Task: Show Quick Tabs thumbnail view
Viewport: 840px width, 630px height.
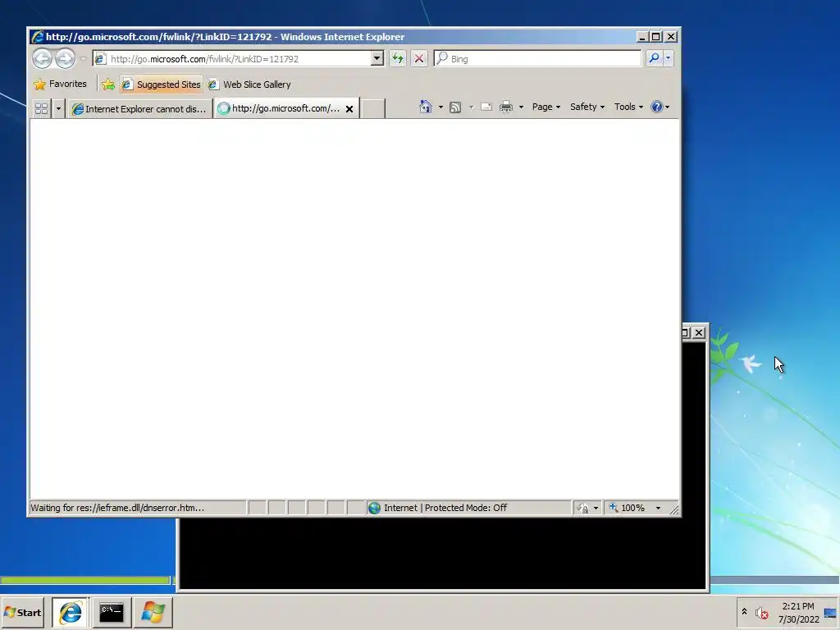Action: coord(41,109)
